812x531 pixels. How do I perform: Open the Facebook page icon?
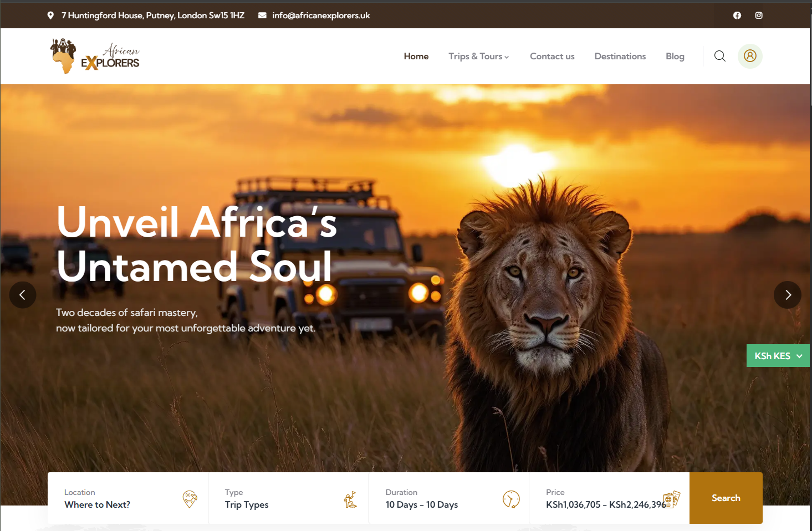click(737, 16)
